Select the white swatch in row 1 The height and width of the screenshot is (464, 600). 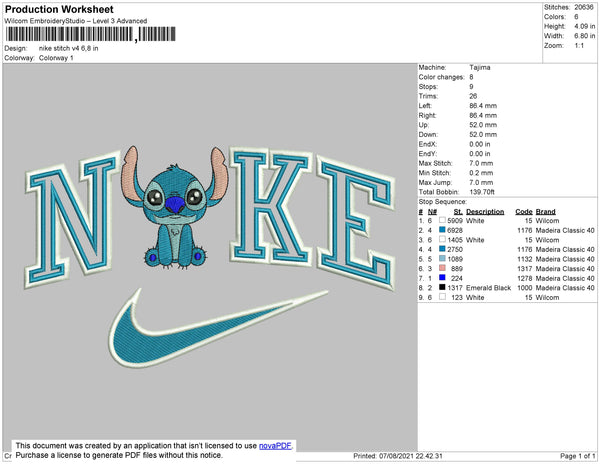(x=442, y=220)
